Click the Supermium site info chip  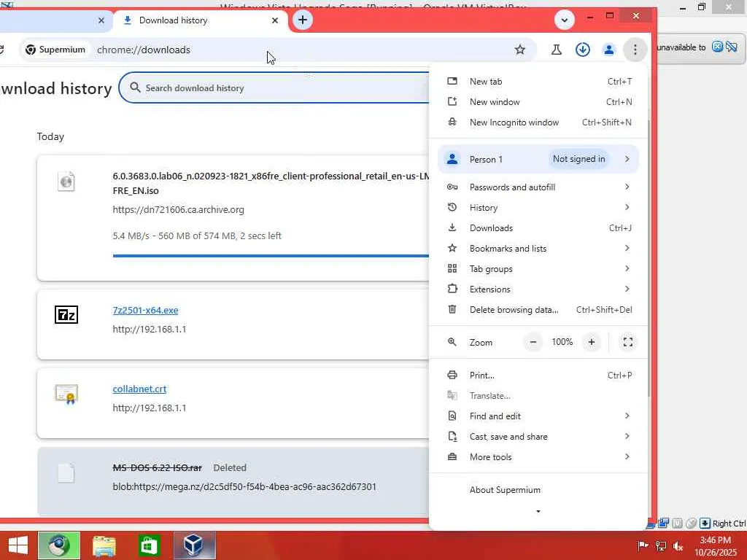coord(55,50)
